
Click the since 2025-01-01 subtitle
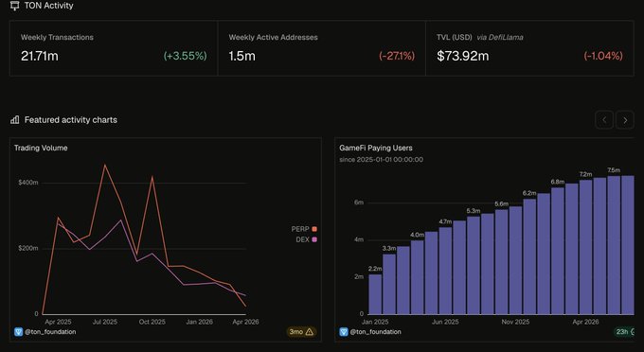coord(381,160)
